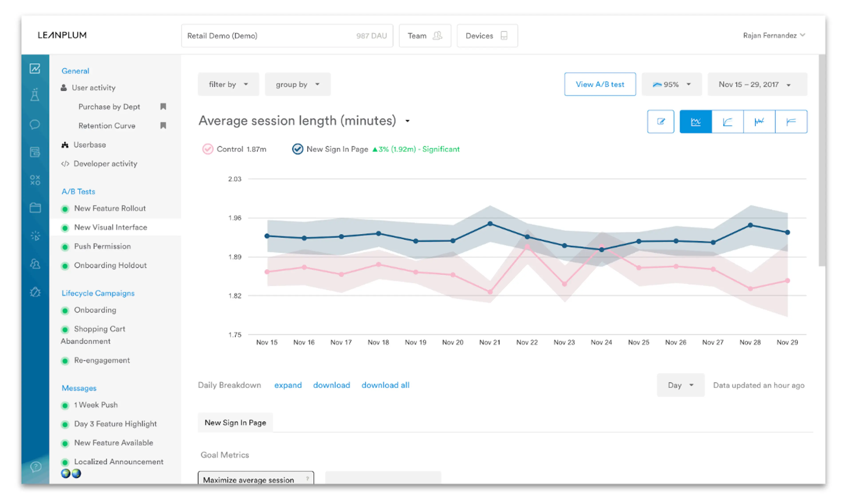Open the help question mark icon
Viewport: 852px width, 504px height.
[x=36, y=467]
